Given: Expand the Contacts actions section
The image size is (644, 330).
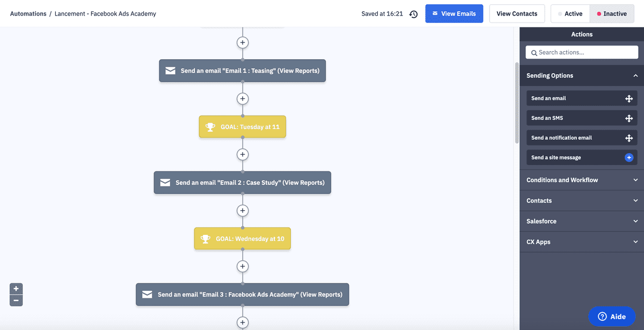Looking at the screenshot, I should [582, 200].
